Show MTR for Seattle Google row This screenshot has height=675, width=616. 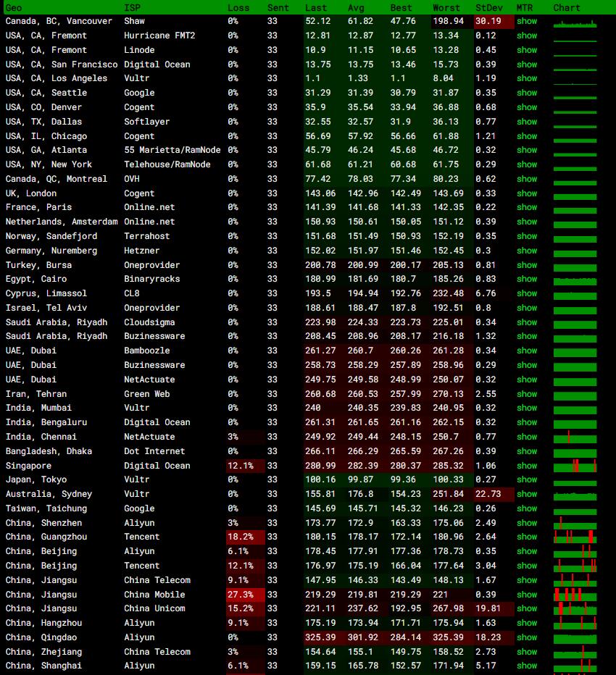(527, 93)
